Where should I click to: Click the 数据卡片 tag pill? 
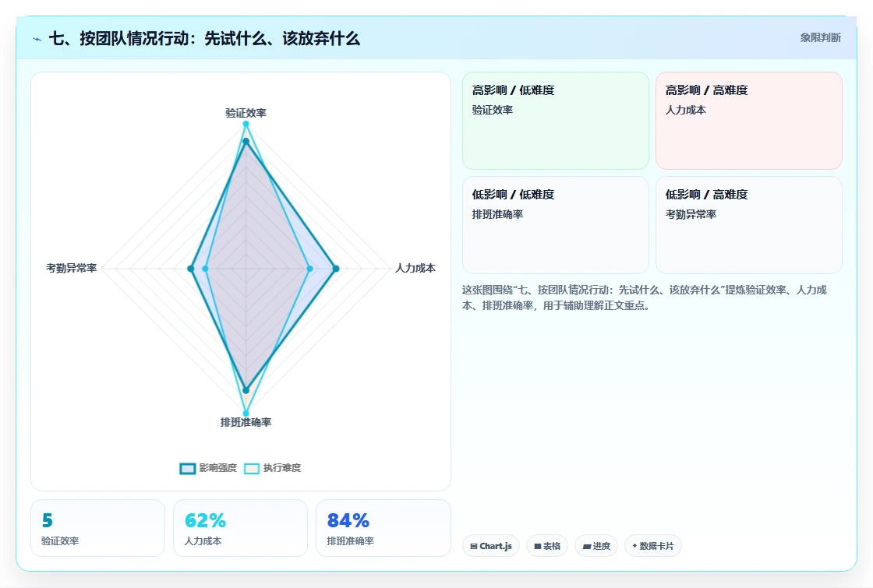(x=653, y=546)
